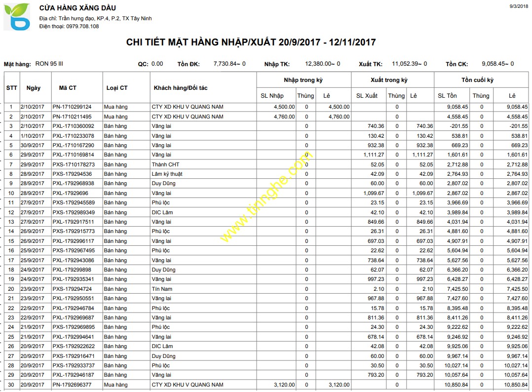The height and width of the screenshot is (392, 532).
Task: Select voucher code PXS-1792916471
Action: click(x=74, y=356)
